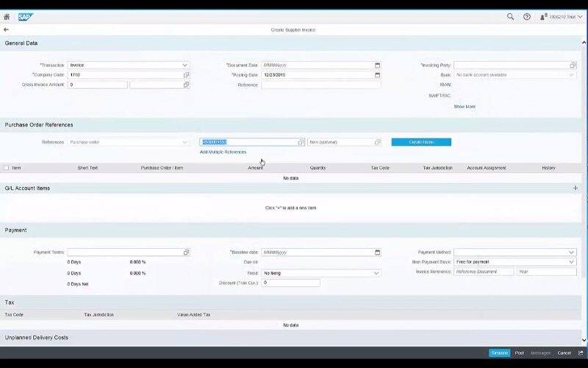This screenshot has width=588, height=368.
Task: Add G/L account item with plus icon
Action: point(575,188)
